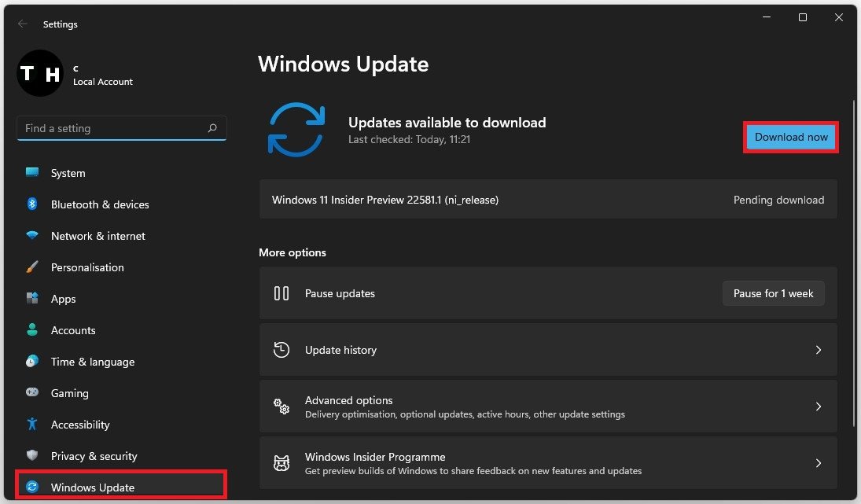Click the Find a setting search box
Screen dimensions: 861x504
[x=121, y=128]
